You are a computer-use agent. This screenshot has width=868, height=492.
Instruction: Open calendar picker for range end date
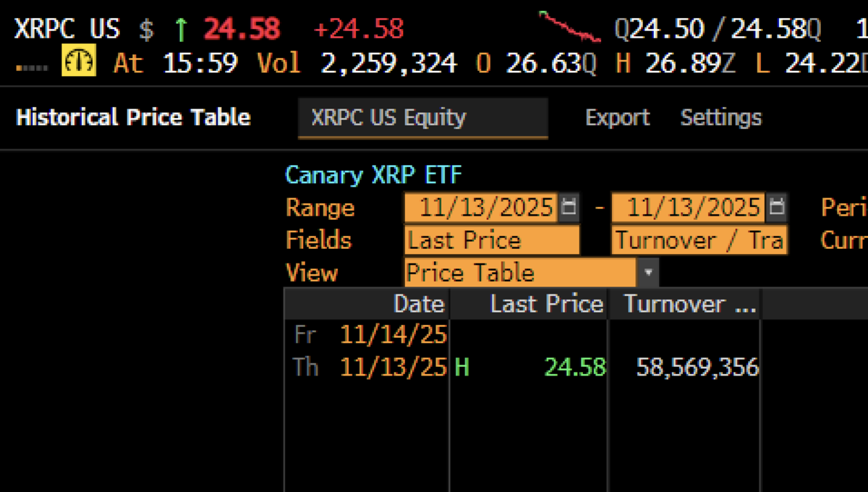pos(776,208)
